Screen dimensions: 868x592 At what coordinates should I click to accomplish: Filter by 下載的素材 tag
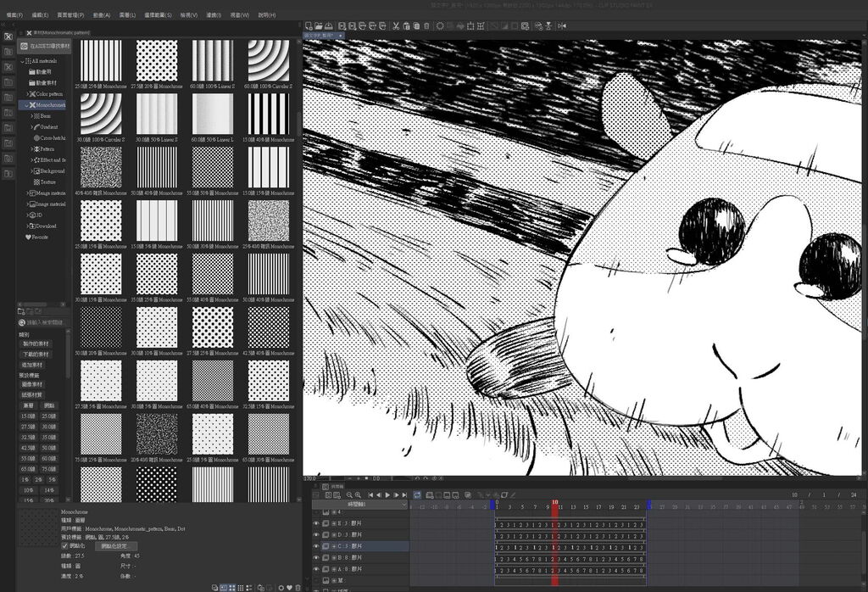click(x=36, y=355)
